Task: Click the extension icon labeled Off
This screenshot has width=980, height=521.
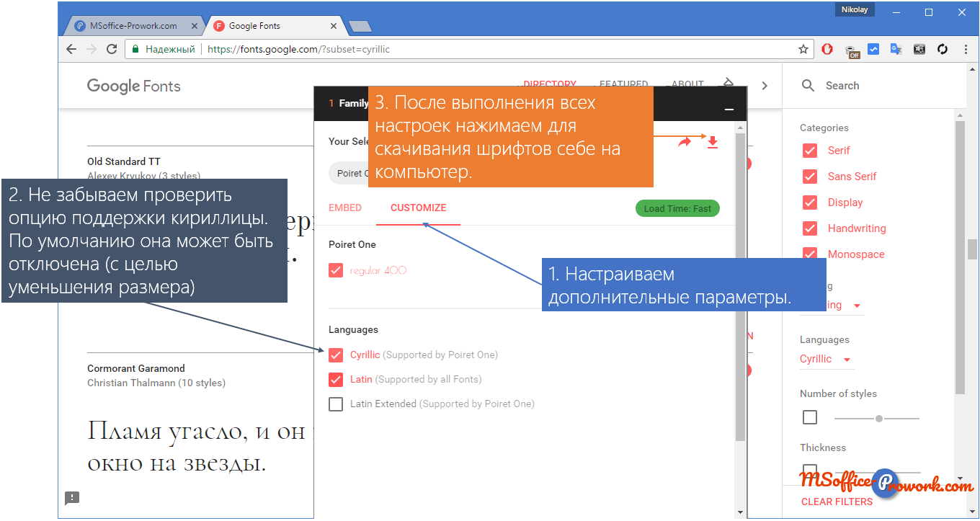Action: (852, 50)
